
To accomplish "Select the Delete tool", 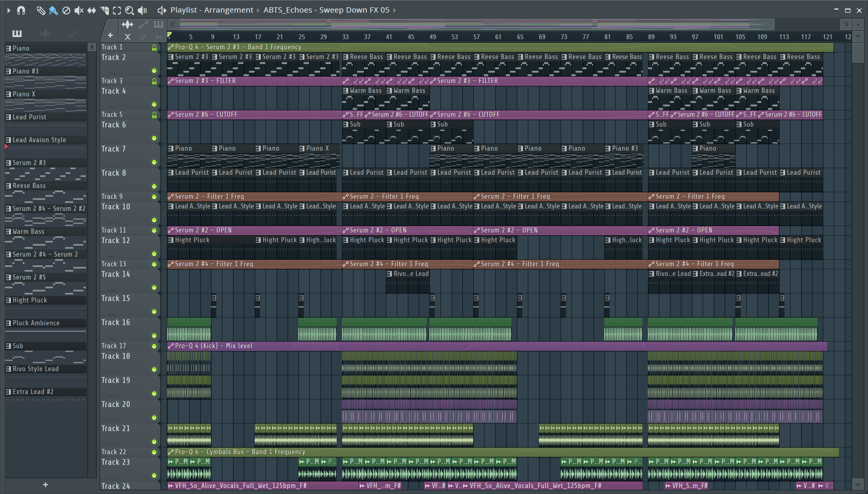I will pyautogui.click(x=66, y=11).
